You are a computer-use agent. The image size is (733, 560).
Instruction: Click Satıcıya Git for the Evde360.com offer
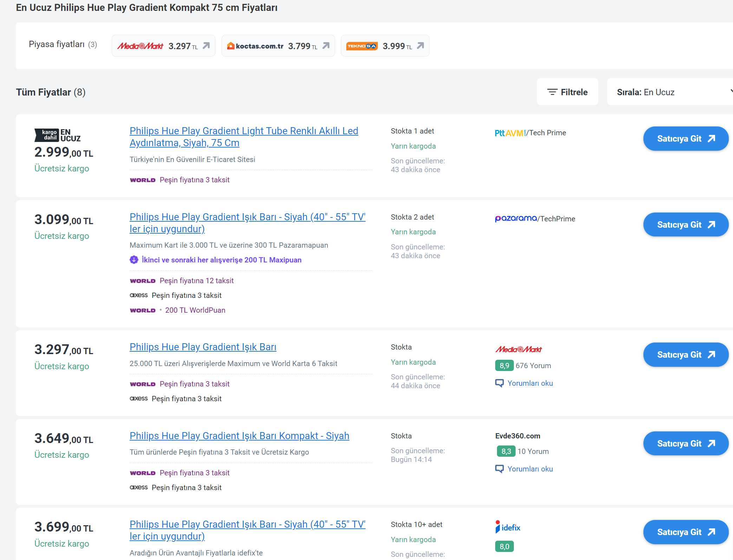click(686, 444)
